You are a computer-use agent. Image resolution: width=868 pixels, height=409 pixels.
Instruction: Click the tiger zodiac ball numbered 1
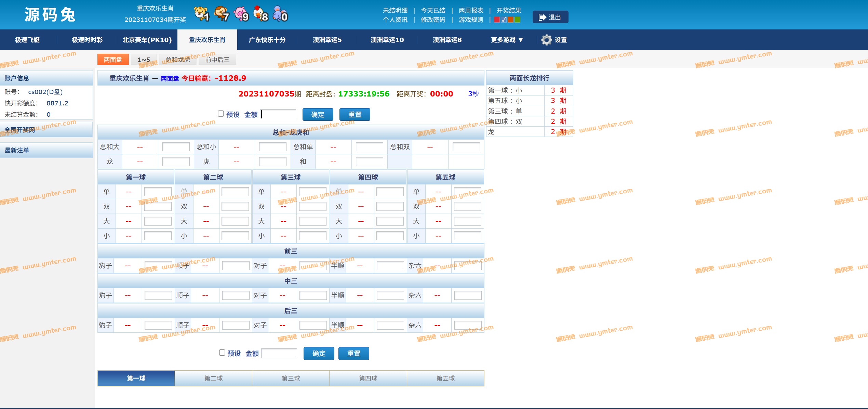pyautogui.click(x=201, y=14)
